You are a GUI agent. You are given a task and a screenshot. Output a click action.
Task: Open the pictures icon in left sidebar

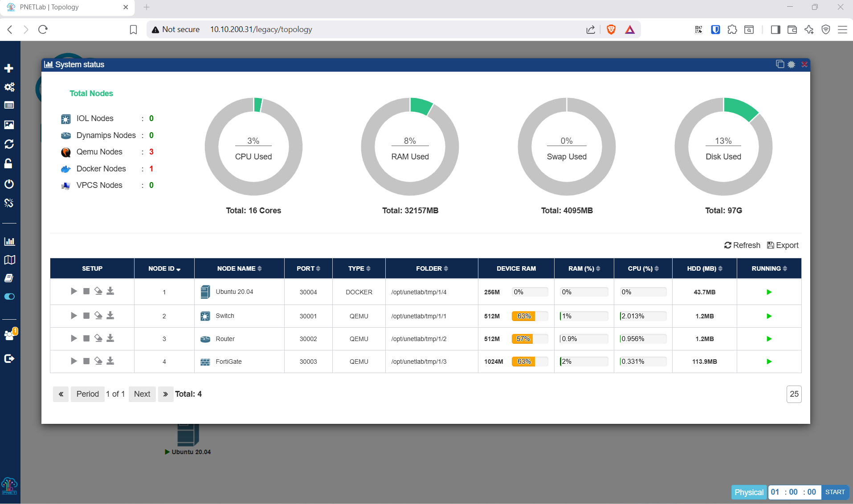[9, 125]
